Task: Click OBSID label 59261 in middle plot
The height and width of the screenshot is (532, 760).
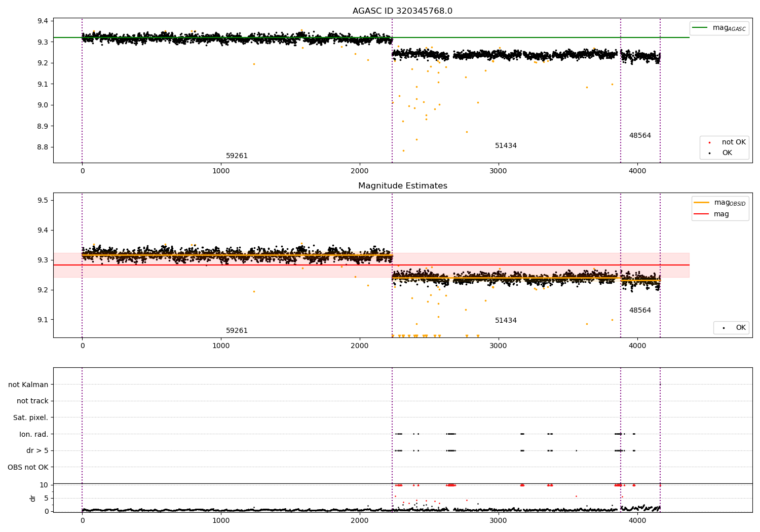Action: pyautogui.click(x=237, y=331)
